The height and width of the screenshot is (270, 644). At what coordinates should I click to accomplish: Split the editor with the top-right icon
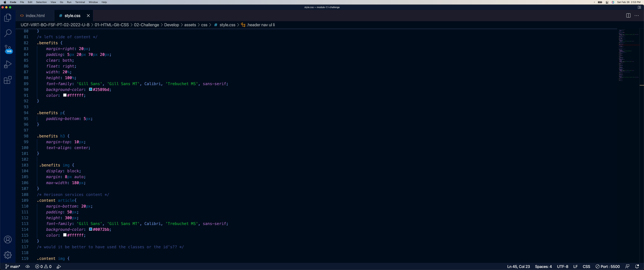[x=628, y=16]
